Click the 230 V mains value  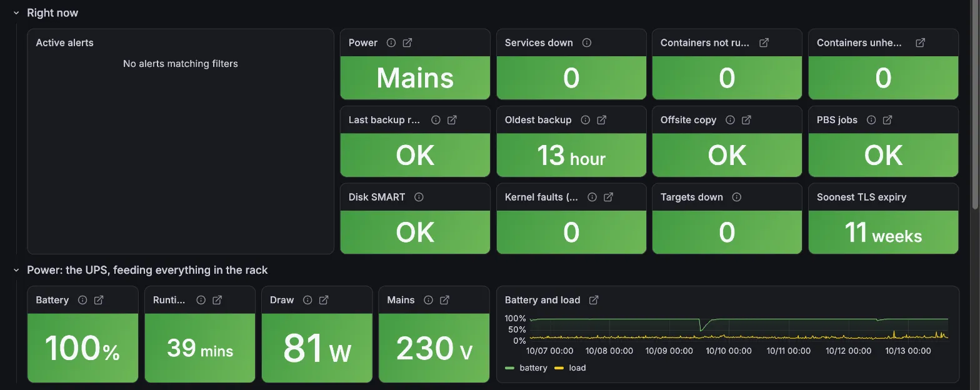(x=434, y=349)
